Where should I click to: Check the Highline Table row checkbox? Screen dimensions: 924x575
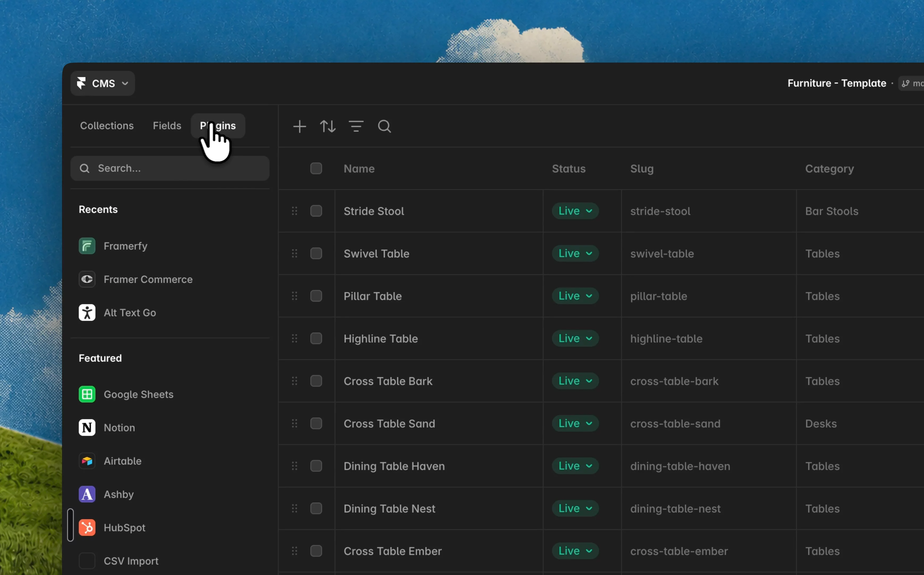coord(316,338)
